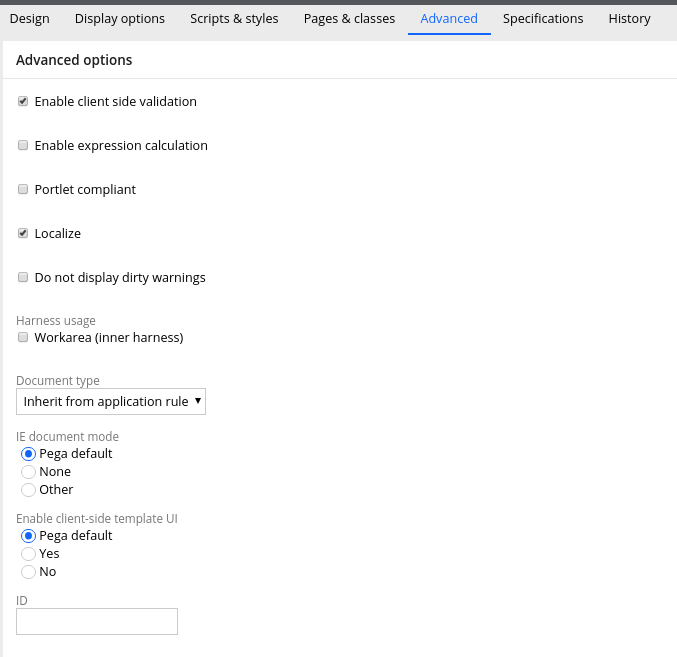Enable expression calculation checkbox
The width and height of the screenshot is (677, 657).
point(23,145)
